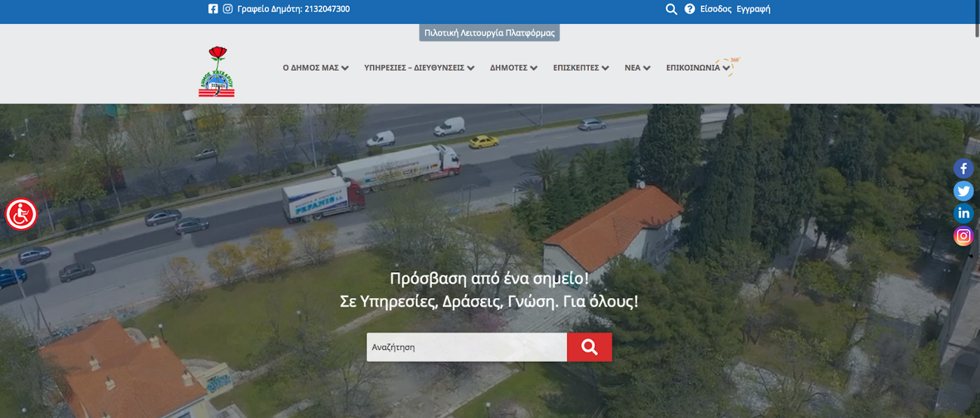980x418 pixels.
Task: Open the Facebook icon in top bar
Action: coord(213,9)
